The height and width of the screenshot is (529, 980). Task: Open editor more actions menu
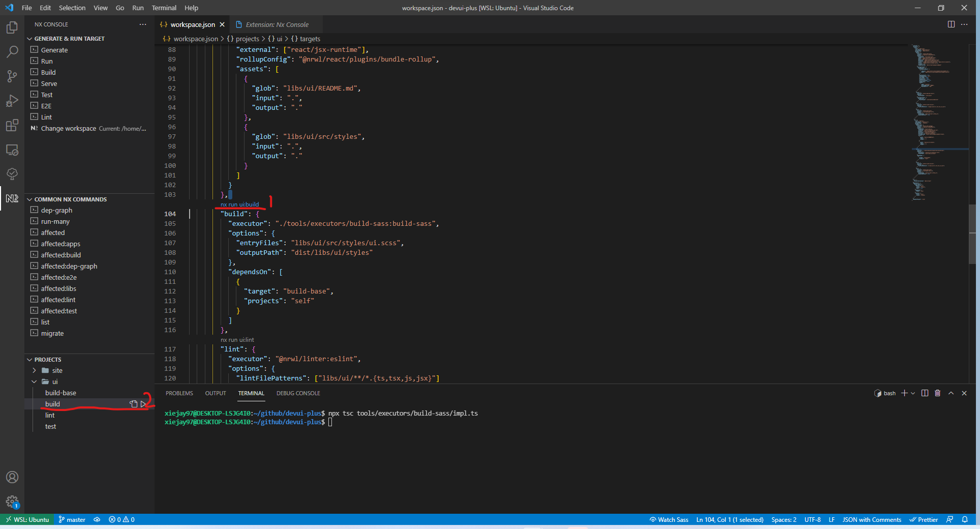(964, 24)
